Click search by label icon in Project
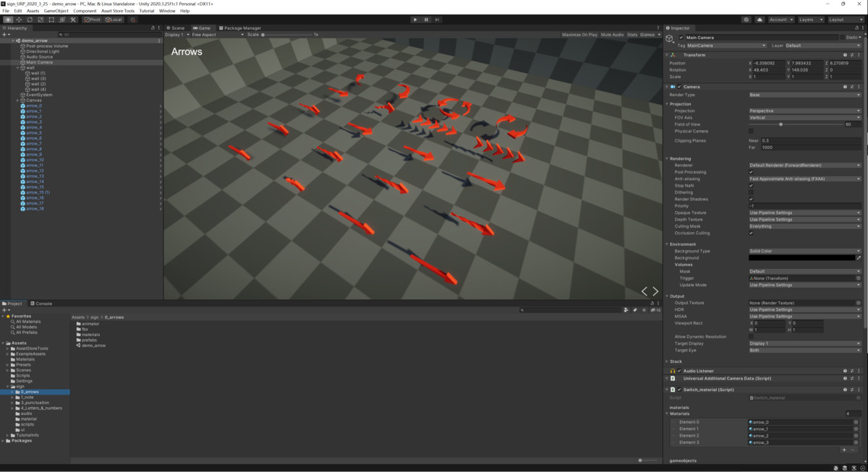The width and height of the screenshot is (868, 472). pos(635,310)
